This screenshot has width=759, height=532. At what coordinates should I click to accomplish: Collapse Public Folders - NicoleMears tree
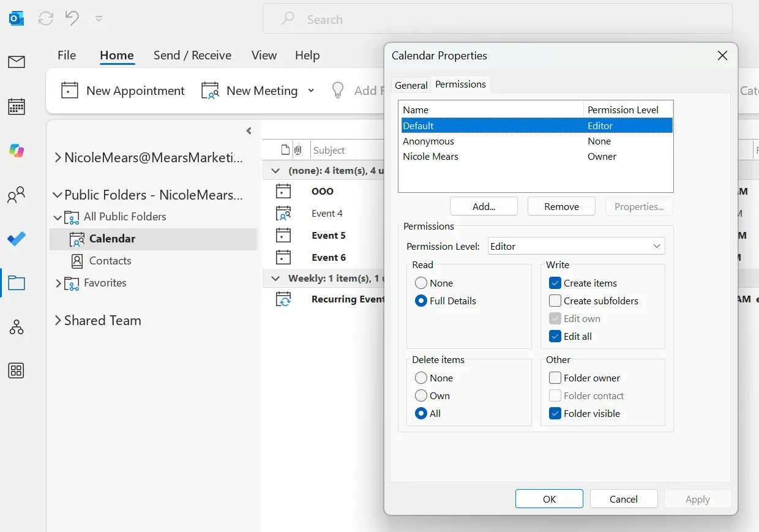click(58, 195)
